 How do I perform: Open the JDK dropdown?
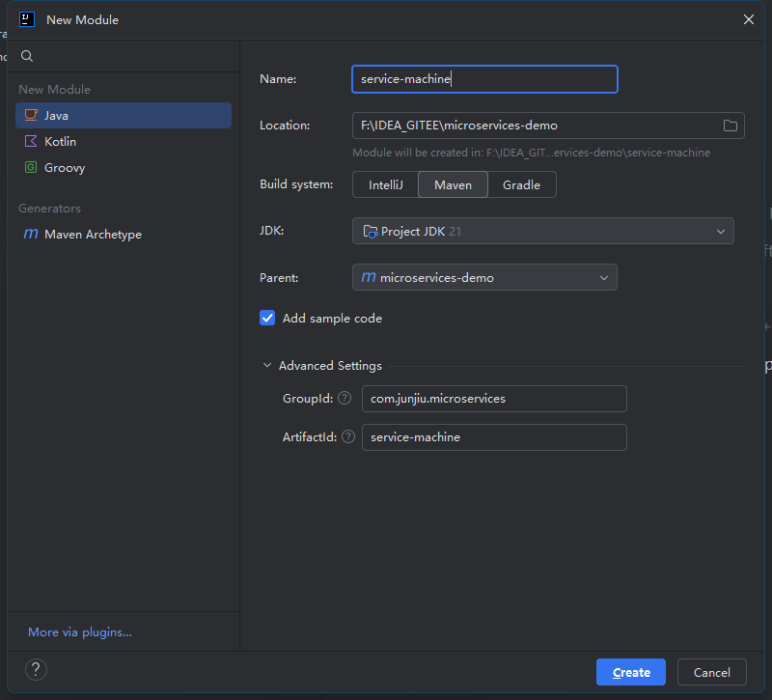click(543, 231)
